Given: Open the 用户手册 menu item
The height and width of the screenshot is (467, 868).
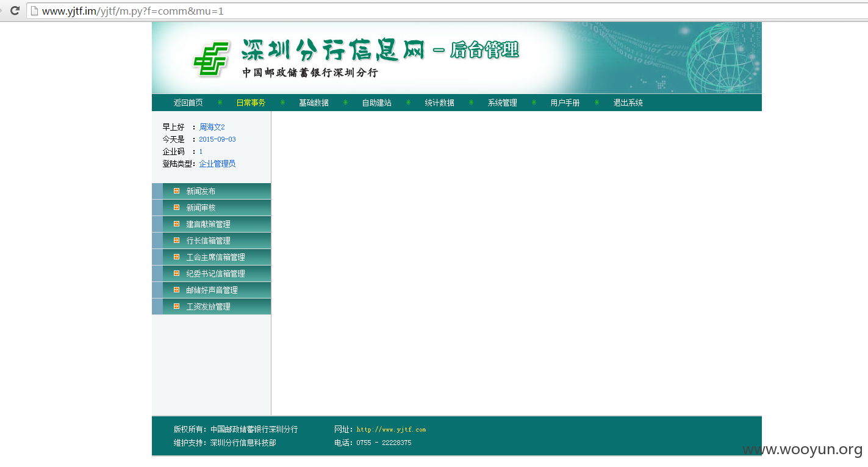Looking at the screenshot, I should (565, 103).
